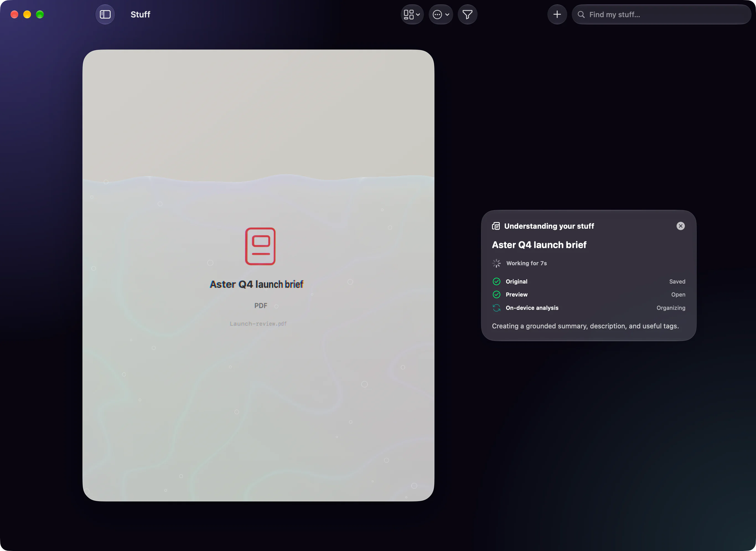Click the Preview green checkmark
The image size is (756, 551).
[x=496, y=294]
